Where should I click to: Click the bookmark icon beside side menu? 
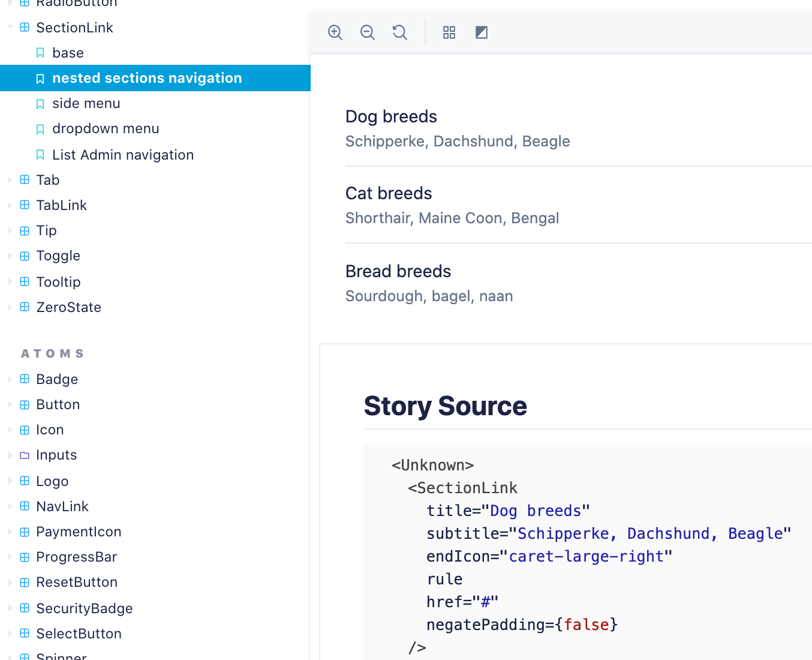pos(40,104)
